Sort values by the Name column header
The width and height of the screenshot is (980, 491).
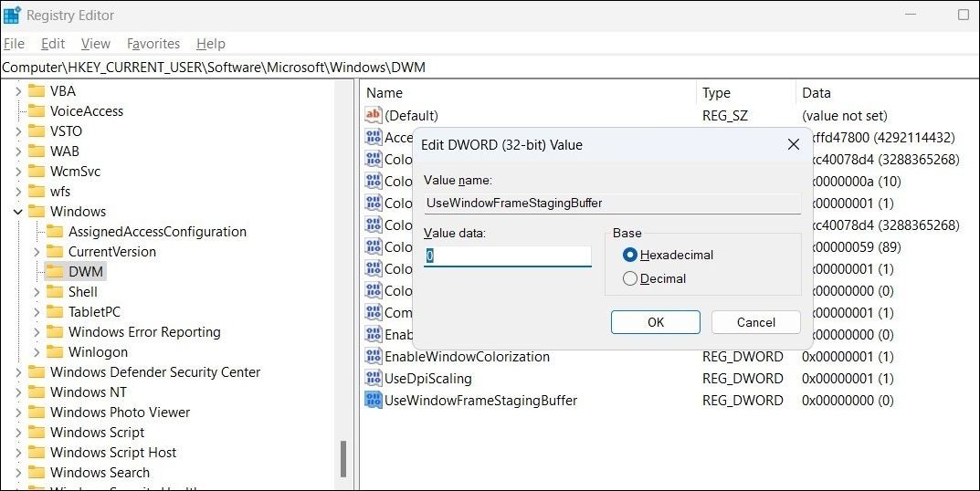pos(529,93)
